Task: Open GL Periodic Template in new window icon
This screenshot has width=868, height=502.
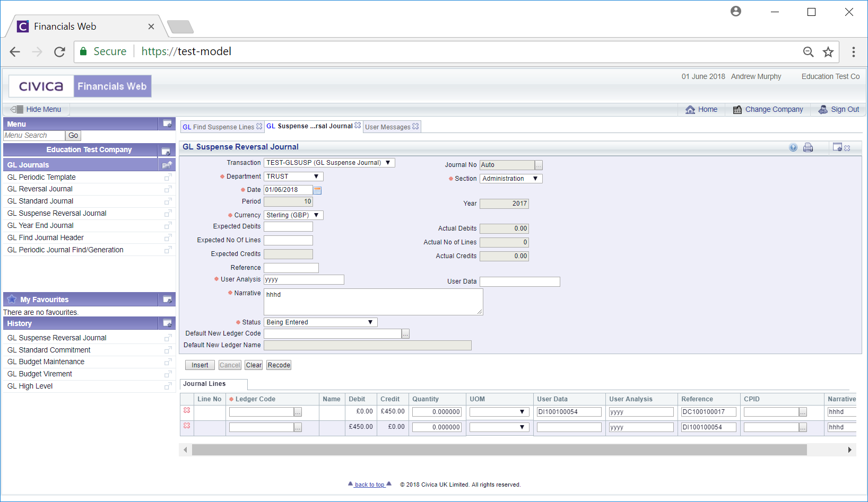Action: (168, 178)
